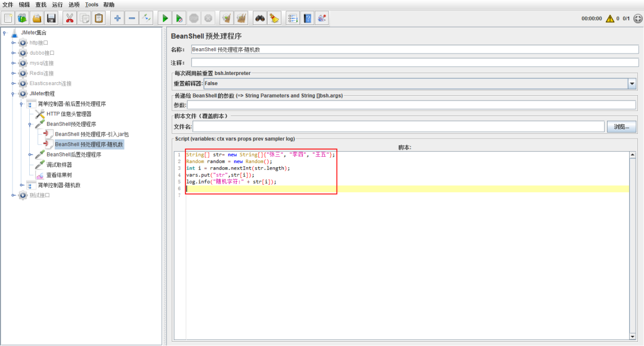
Task: Click the toggle enable/disable toolbar icon
Action: (x=146, y=18)
